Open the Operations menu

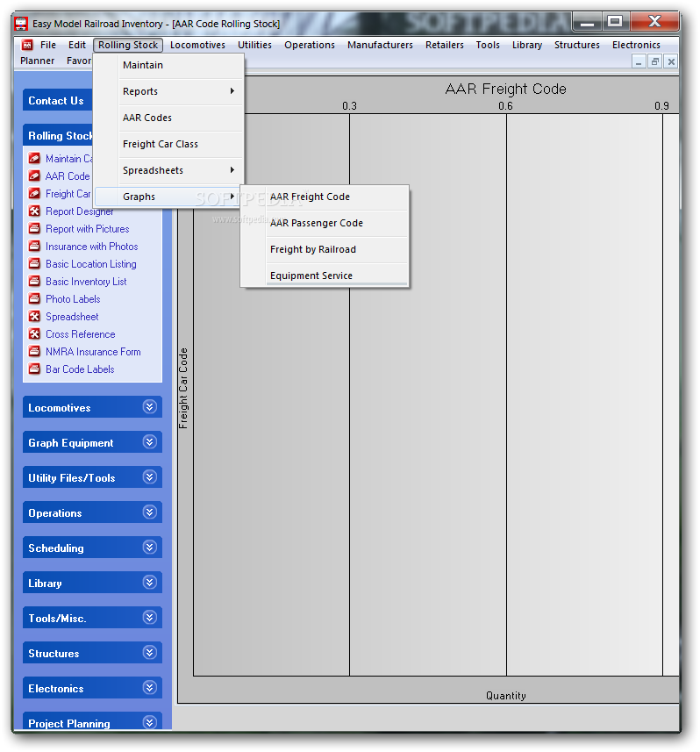click(x=310, y=45)
